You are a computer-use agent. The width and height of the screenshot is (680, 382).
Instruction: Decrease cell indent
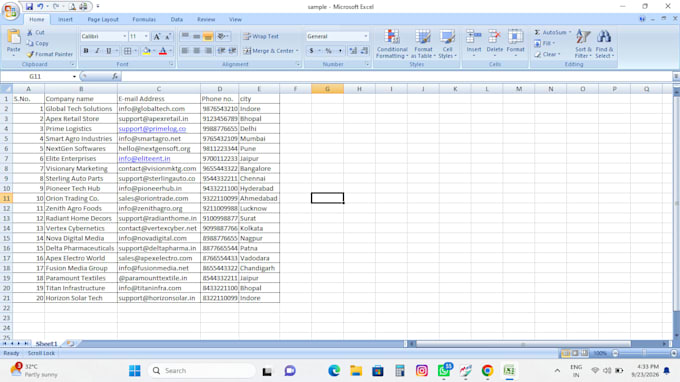pos(221,51)
